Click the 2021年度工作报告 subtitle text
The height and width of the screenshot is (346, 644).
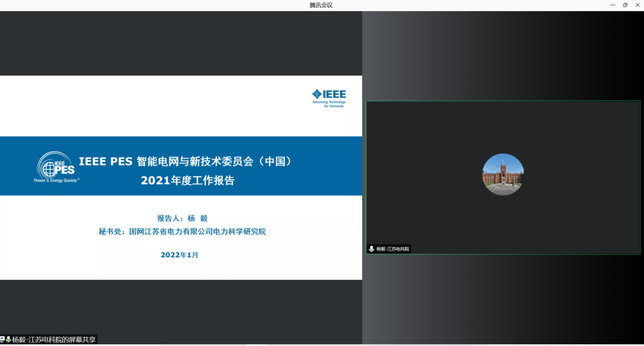tap(188, 180)
